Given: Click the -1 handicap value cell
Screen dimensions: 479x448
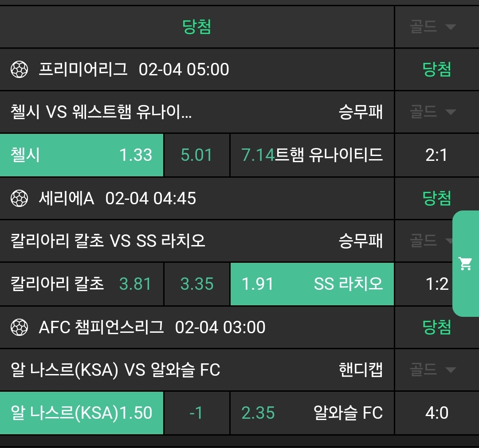Looking at the screenshot, I should 196,413.
